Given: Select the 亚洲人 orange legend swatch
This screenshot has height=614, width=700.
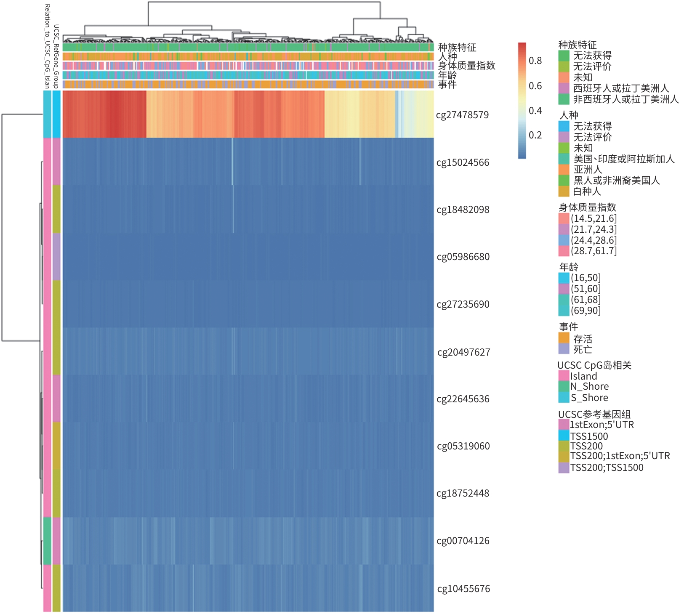Looking at the screenshot, I should tap(564, 170).
